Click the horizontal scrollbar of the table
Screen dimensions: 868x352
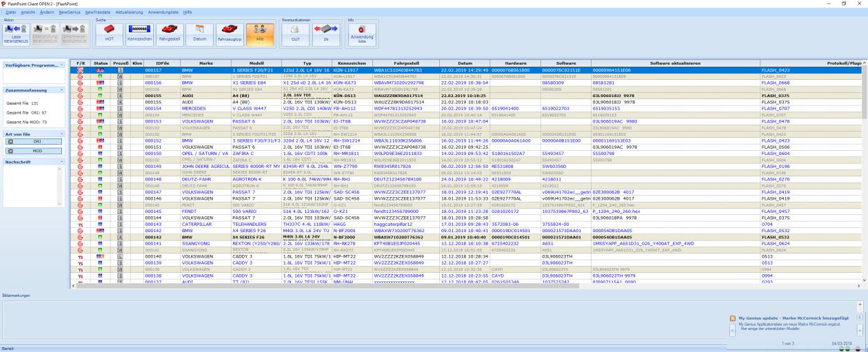[x=465, y=284]
